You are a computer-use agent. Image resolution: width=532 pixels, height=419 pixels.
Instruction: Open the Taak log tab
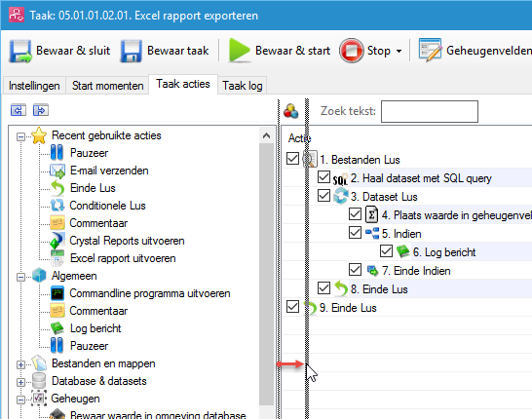(243, 86)
